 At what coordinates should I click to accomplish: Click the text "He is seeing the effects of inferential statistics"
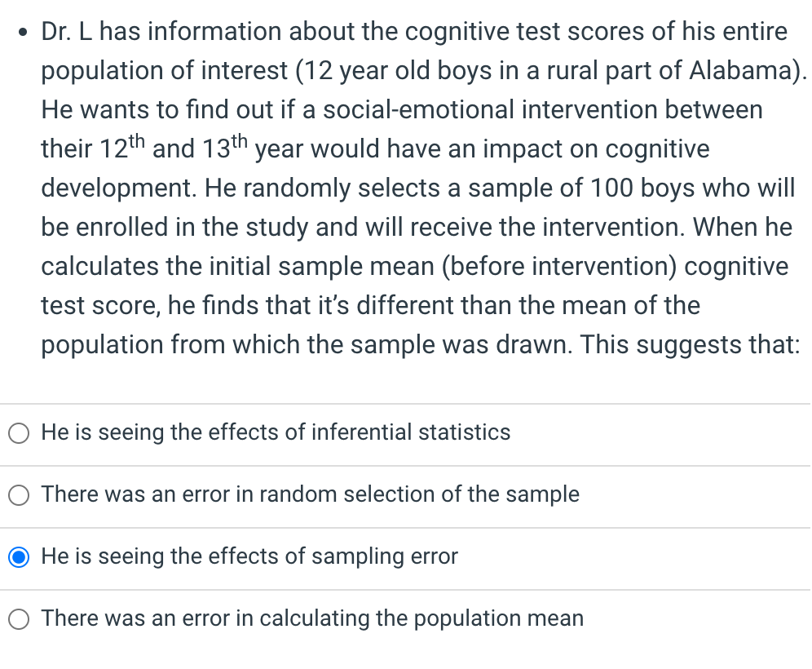(276, 432)
